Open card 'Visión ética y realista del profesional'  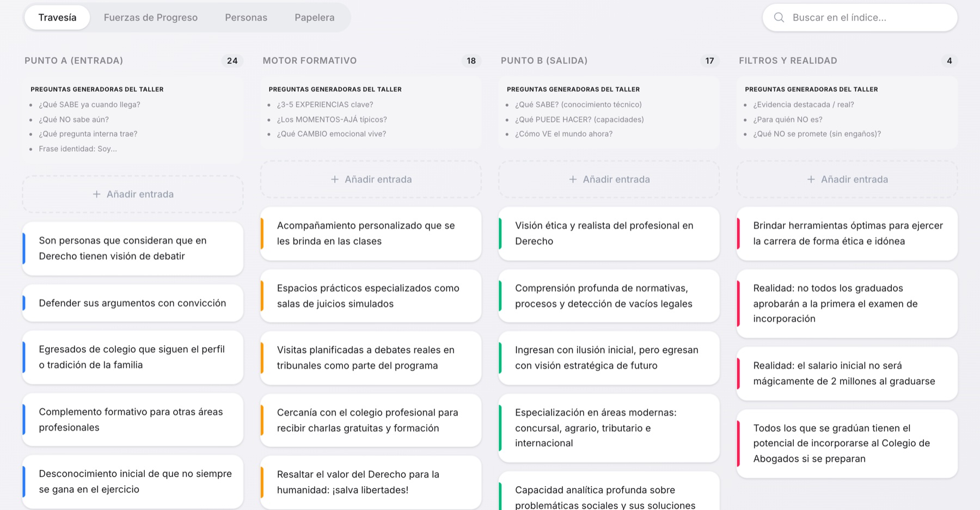point(609,234)
